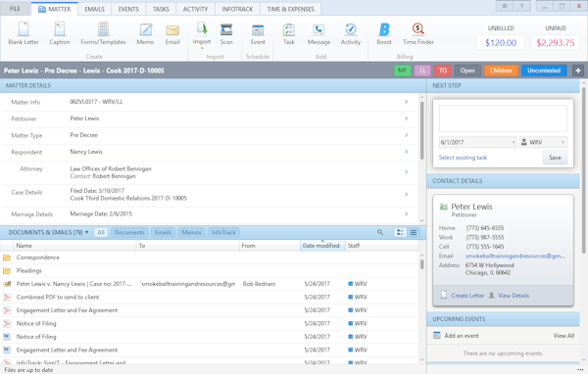Add an Activity entry
Image resolution: width=588 pixels, height=374 pixels.
point(351,33)
